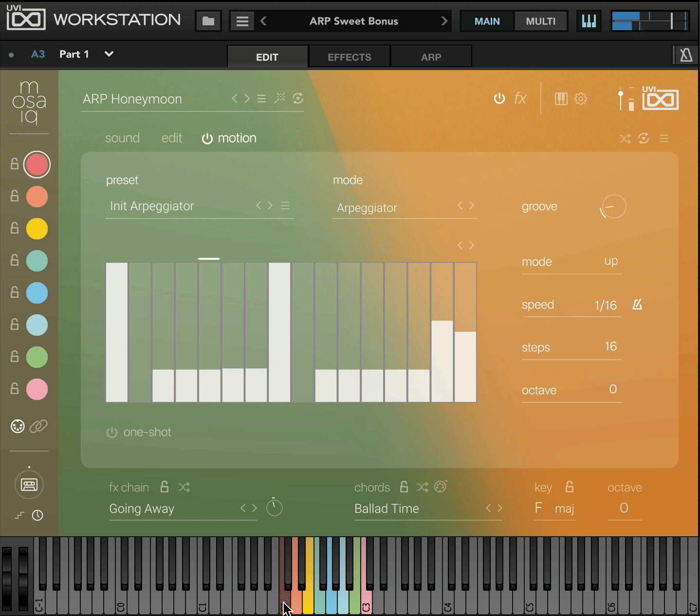The height and width of the screenshot is (616, 700).
Task: Shuffle the chords selection
Action: coord(423,487)
